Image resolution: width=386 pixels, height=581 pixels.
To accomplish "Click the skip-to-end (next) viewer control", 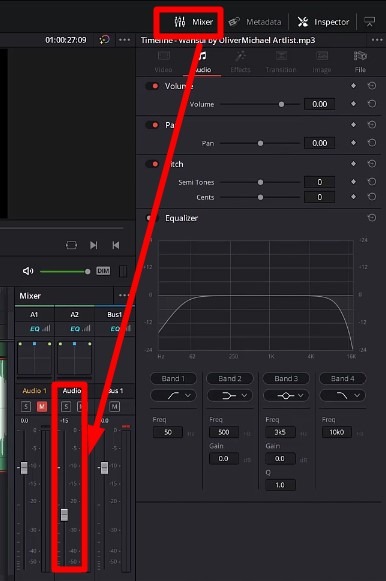I will (94, 245).
